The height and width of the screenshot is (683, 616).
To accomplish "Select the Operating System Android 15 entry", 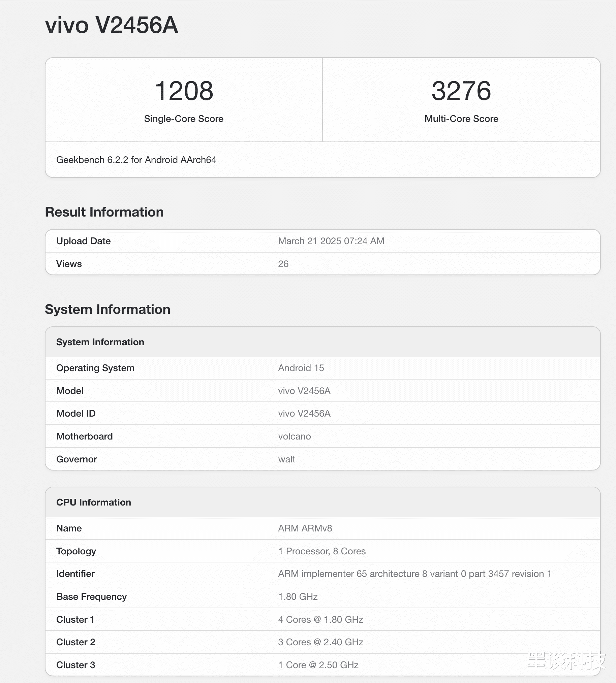I will [301, 368].
